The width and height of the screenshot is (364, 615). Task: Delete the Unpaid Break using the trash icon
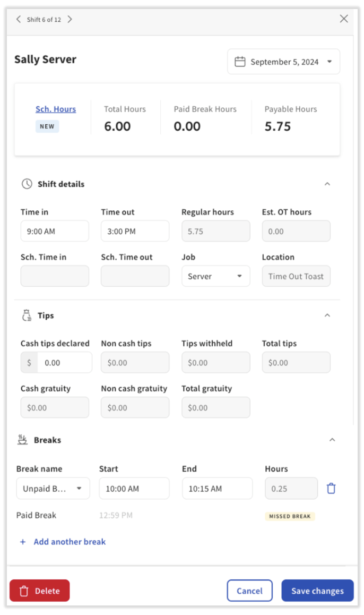(x=331, y=488)
